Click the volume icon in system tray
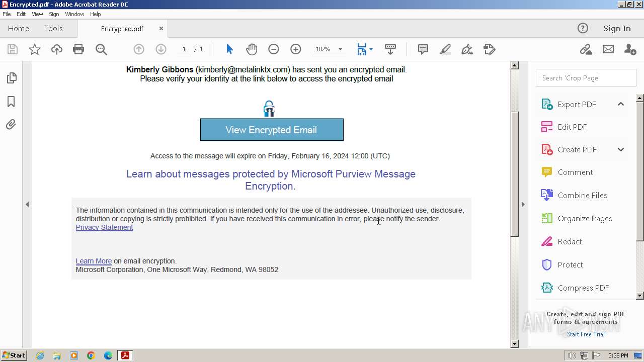Screen dimensions: 644x362 [x=572, y=355]
